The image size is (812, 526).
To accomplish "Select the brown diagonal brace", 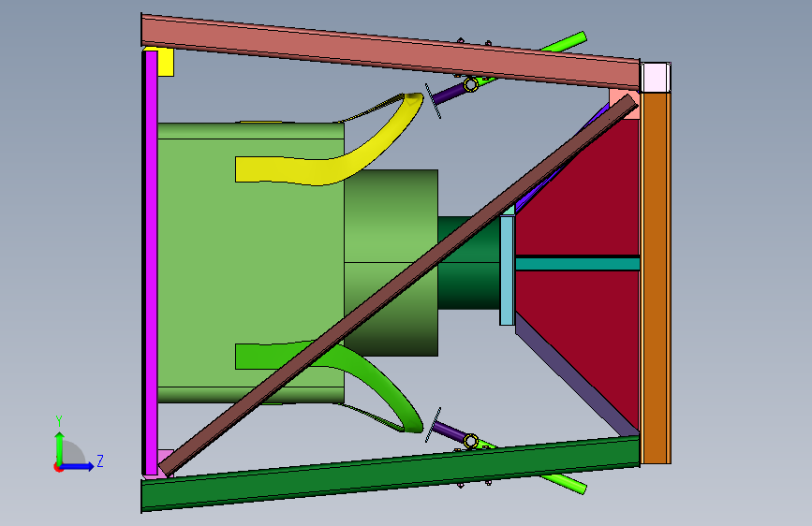I will pyautogui.click(x=399, y=284).
